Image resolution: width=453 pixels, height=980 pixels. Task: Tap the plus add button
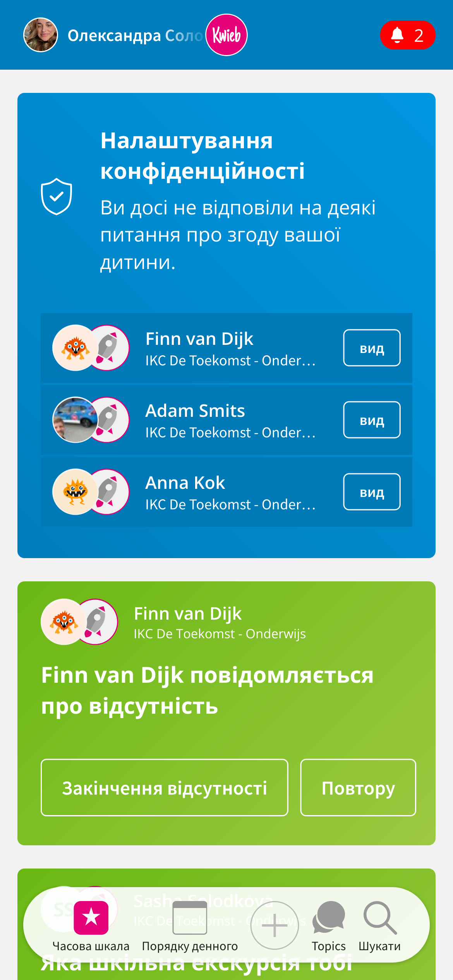tap(275, 925)
